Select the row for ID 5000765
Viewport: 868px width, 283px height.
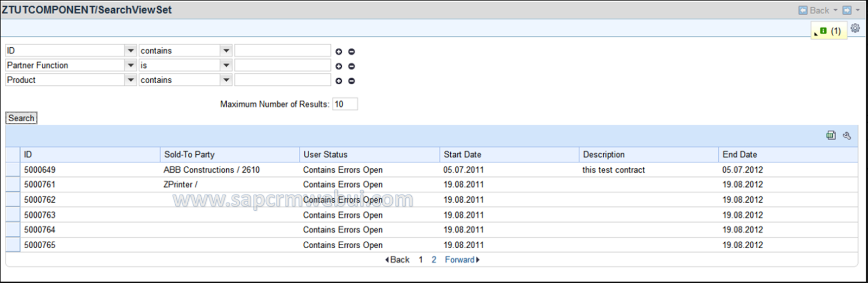coord(13,245)
